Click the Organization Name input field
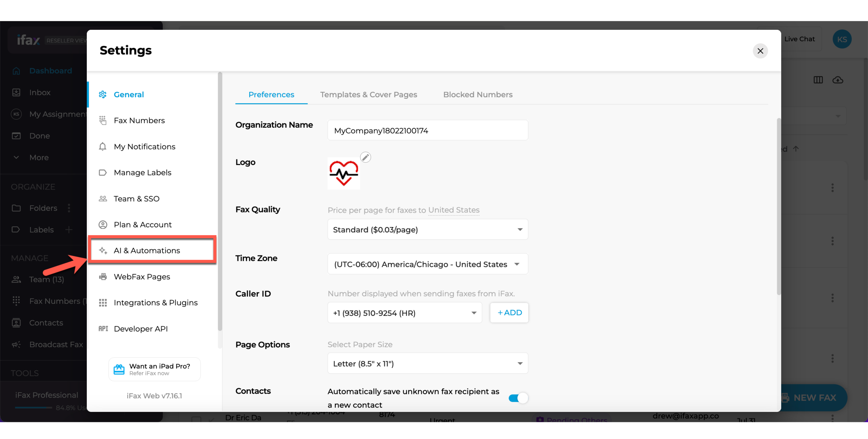 click(428, 130)
